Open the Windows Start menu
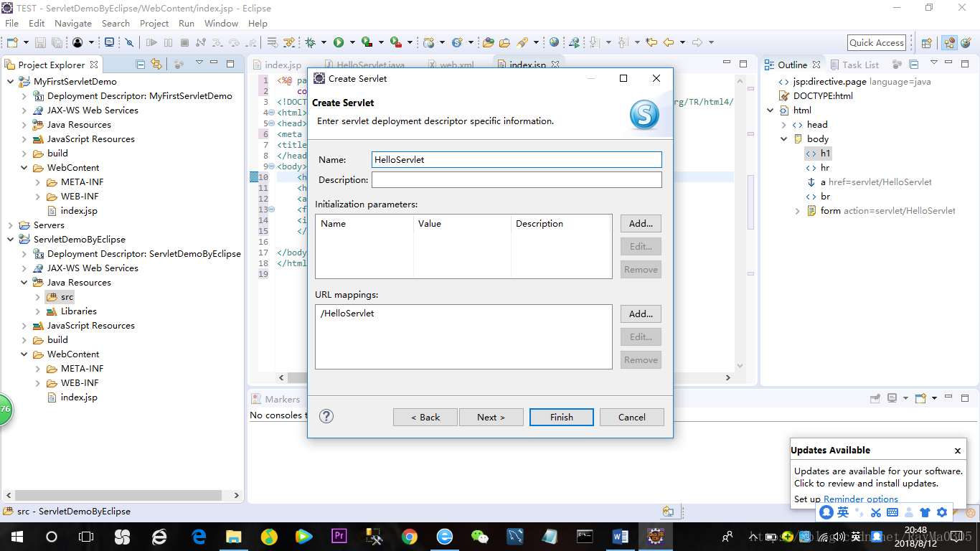The height and width of the screenshot is (551, 980). tap(17, 536)
